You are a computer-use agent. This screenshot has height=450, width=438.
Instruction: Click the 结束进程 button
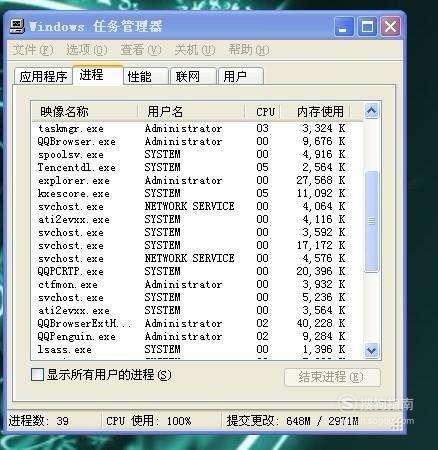(x=332, y=377)
